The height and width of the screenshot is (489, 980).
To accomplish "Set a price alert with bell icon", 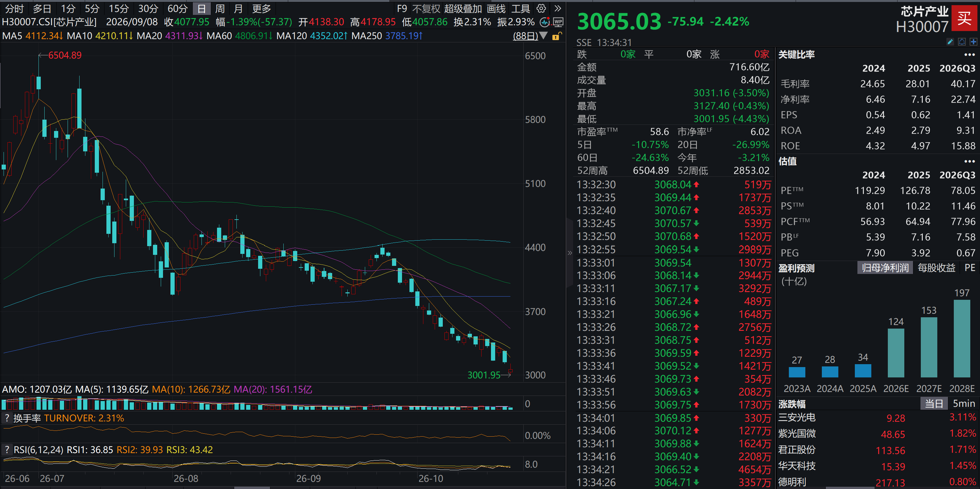I will pyautogui.click(x=962, y=42).
